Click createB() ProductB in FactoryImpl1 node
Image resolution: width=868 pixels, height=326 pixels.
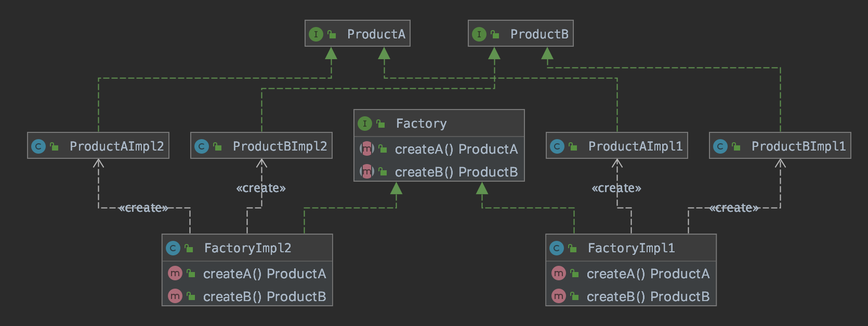[648, 296]
